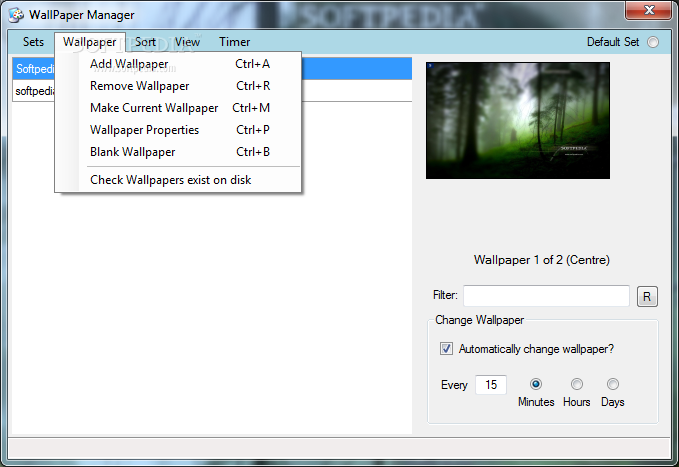Screen dimensions: 679x467
Task: Select Blank Wallpaper entry
Action: pyautogui.click(x=180, y=152)
